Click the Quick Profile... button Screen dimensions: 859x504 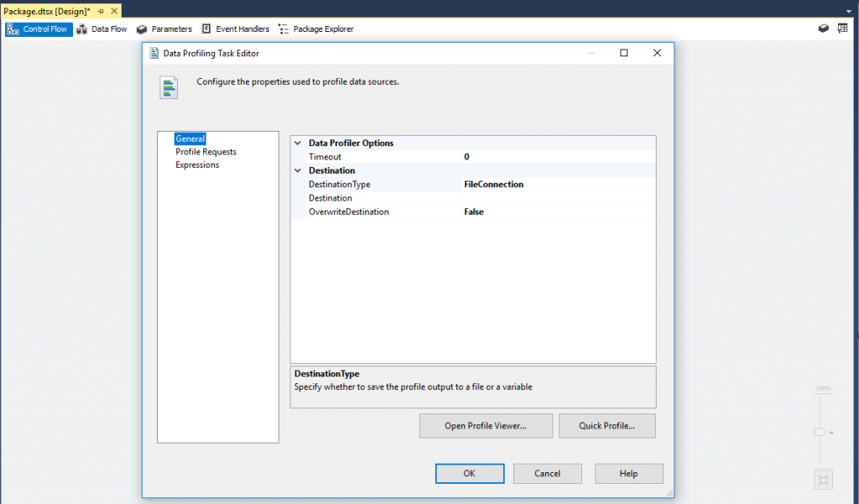pos(607,426)
